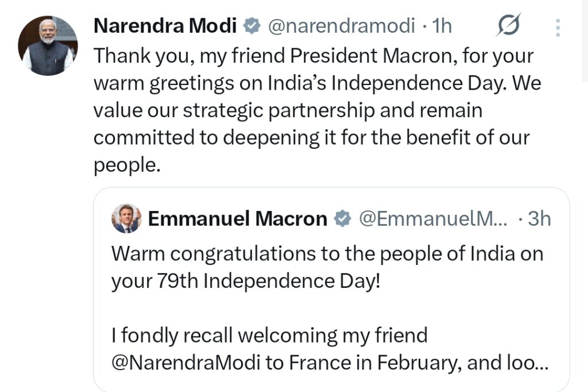Open the @narendramodi handle link

(341, 26)
